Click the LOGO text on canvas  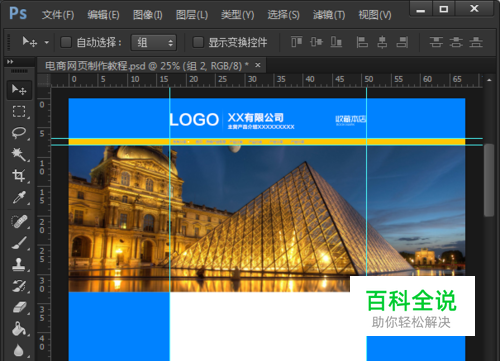tap(194, 120)
